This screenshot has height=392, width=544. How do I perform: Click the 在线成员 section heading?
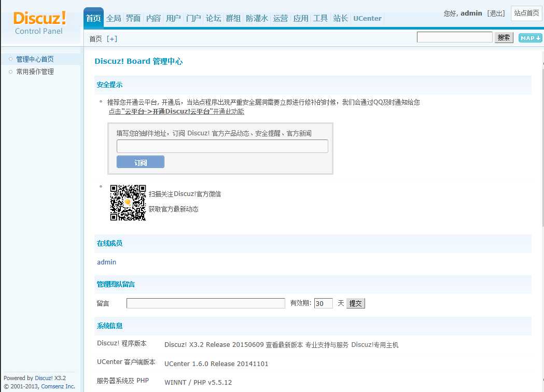click(x=109, y=243)
